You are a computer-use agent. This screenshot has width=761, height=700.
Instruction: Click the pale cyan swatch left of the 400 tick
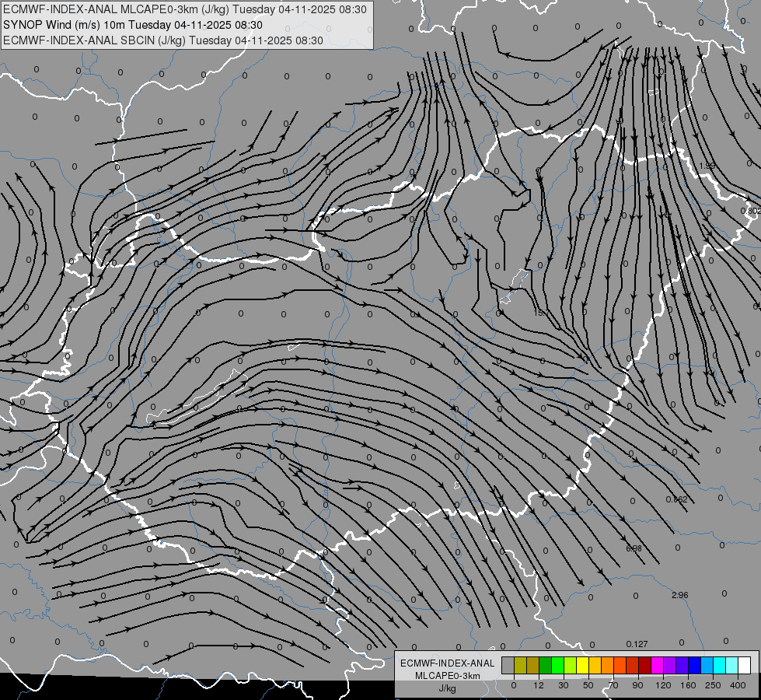coord(732,665)
